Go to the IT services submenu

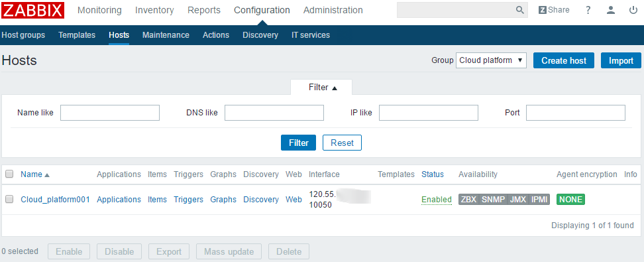[311, 35]
